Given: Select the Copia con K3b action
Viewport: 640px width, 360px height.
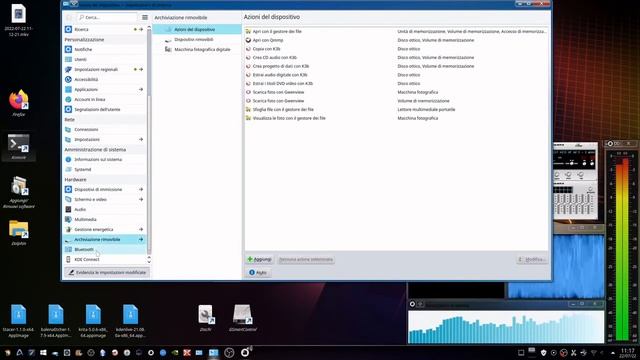Looking at the screenshot, I should pos(396,49).
